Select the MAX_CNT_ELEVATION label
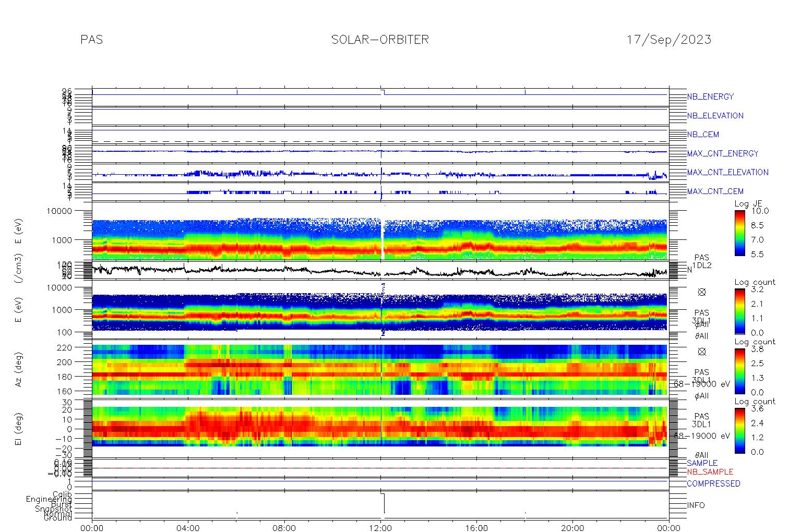 [x=727, y=172]
